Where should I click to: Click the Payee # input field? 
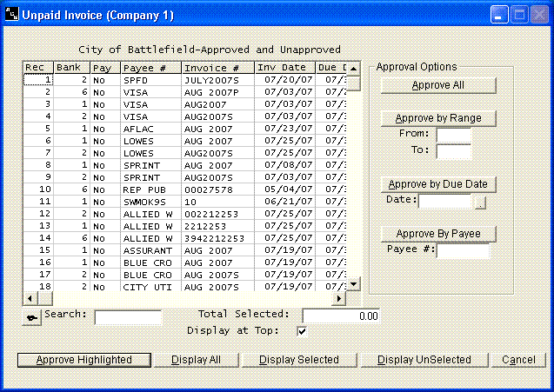[x=463, y=251]
